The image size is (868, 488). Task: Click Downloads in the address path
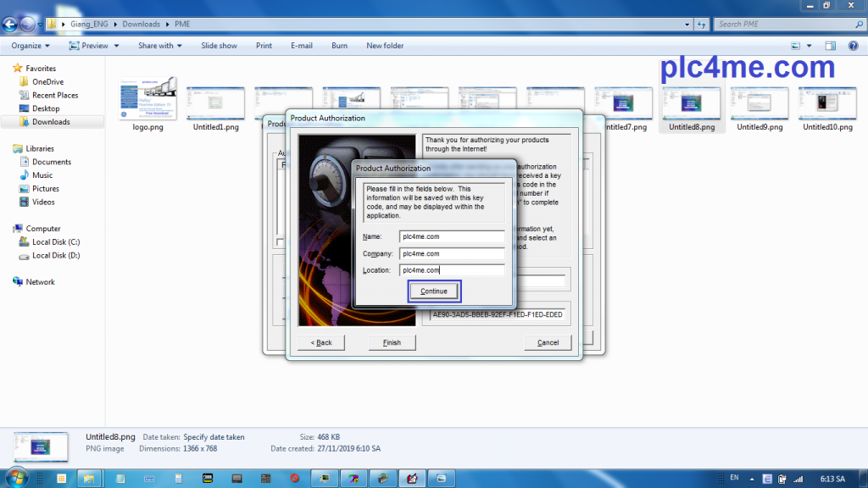point(142,25)
